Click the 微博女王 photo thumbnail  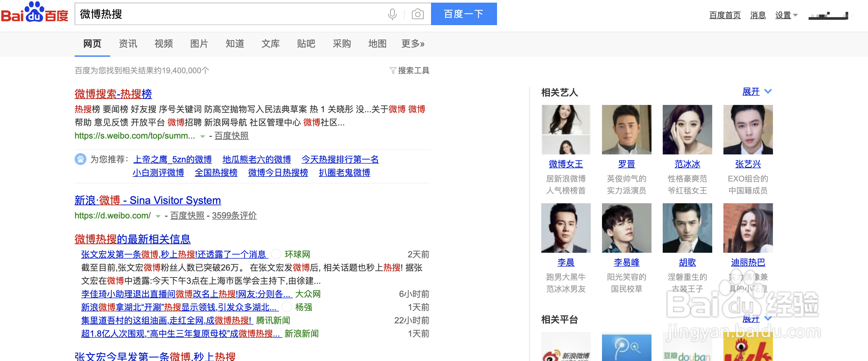click(x=566, y=130)
